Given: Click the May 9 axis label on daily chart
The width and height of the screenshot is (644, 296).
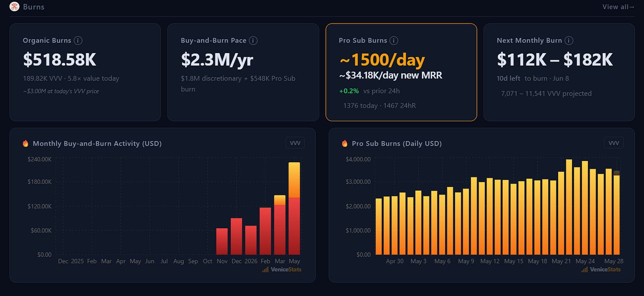Looking at the screenshot, I should coord(466,261).
